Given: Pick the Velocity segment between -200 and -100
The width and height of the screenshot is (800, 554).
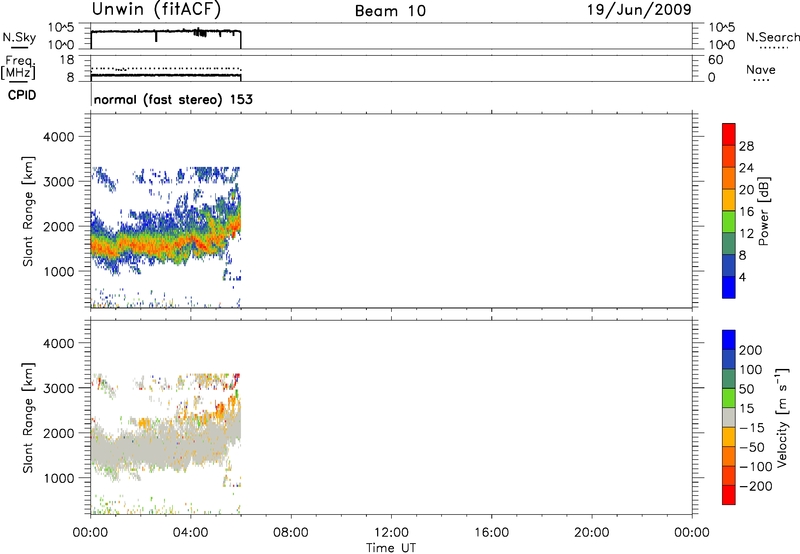Looking at the screenshot, I should (x=729, y=475).
